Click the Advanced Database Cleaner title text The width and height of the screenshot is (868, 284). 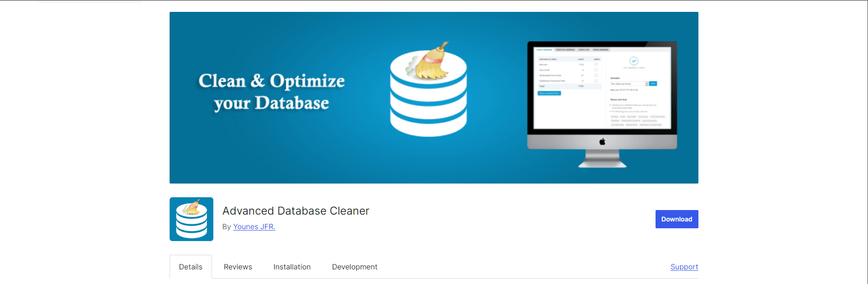[295, 210]
